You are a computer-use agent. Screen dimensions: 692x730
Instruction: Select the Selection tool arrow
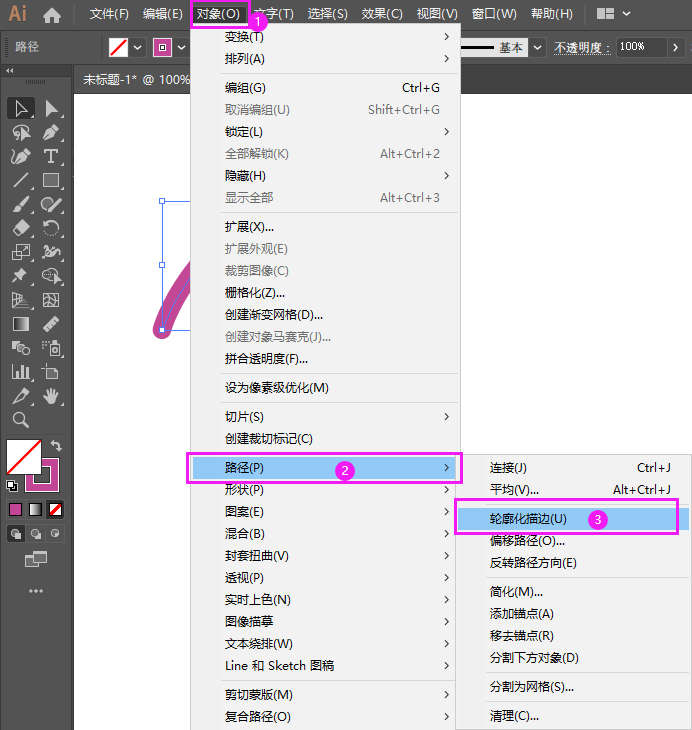pyautogui.click(x=20, y=108)
